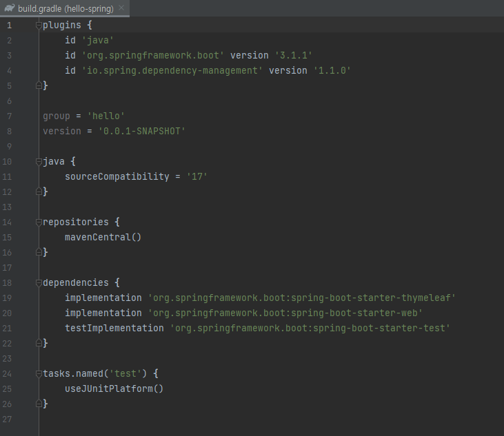This screenshot has width=504, height=436.
Task: Click implementation keyword on line 19
Action: (103, 298)
